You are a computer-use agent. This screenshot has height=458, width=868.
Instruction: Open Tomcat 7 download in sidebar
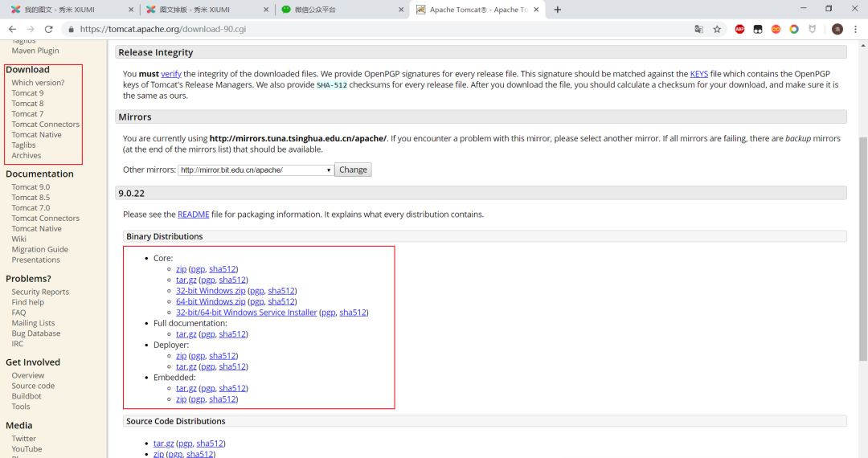[x=27, y=114]
